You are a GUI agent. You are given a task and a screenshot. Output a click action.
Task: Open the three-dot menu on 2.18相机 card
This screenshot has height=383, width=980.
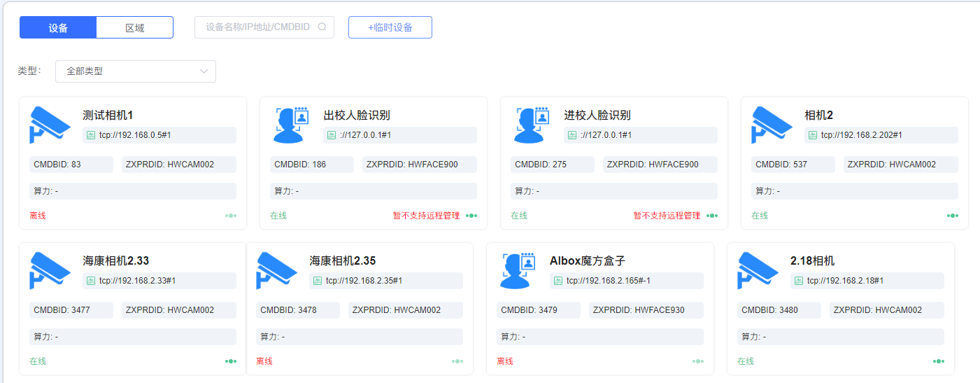[939, 361]
